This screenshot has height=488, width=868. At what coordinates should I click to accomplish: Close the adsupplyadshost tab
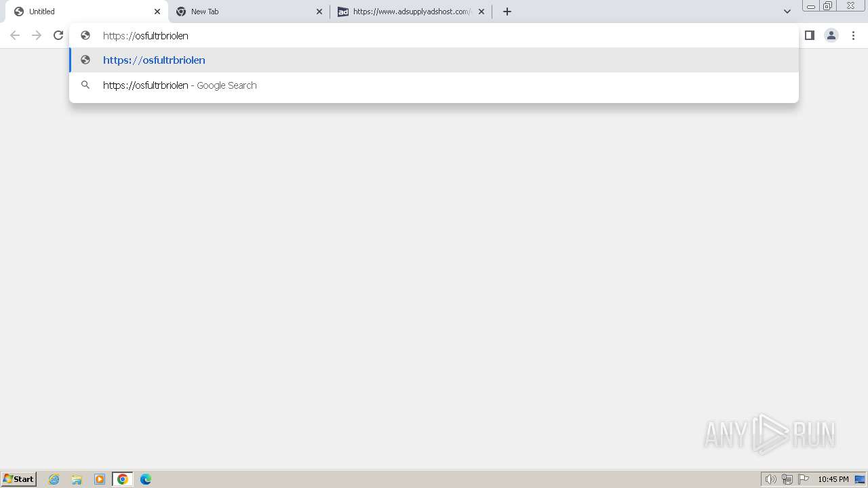click(x=481, y=12)
